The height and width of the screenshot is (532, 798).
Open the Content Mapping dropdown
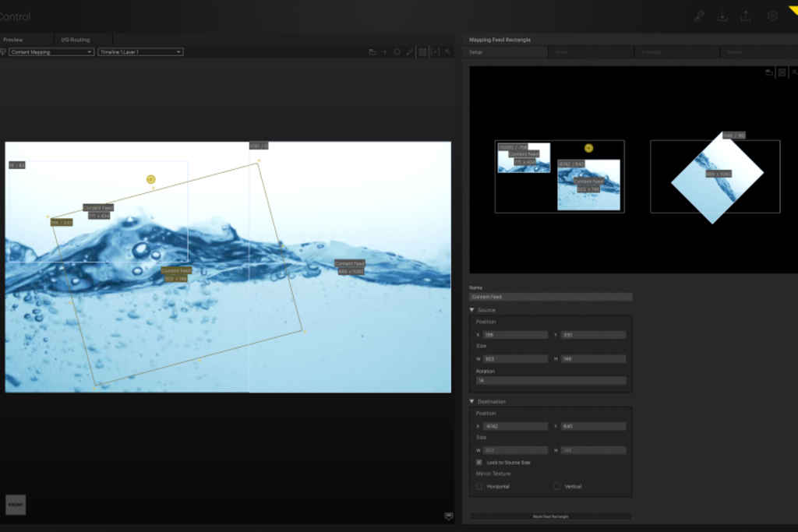(x=51, y=52)
